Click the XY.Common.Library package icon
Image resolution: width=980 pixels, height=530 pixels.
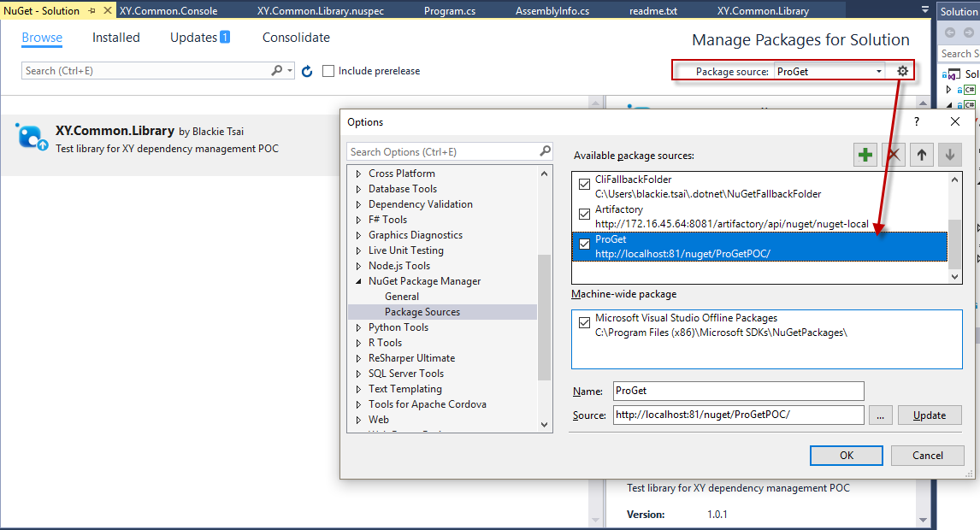point(31,136)
